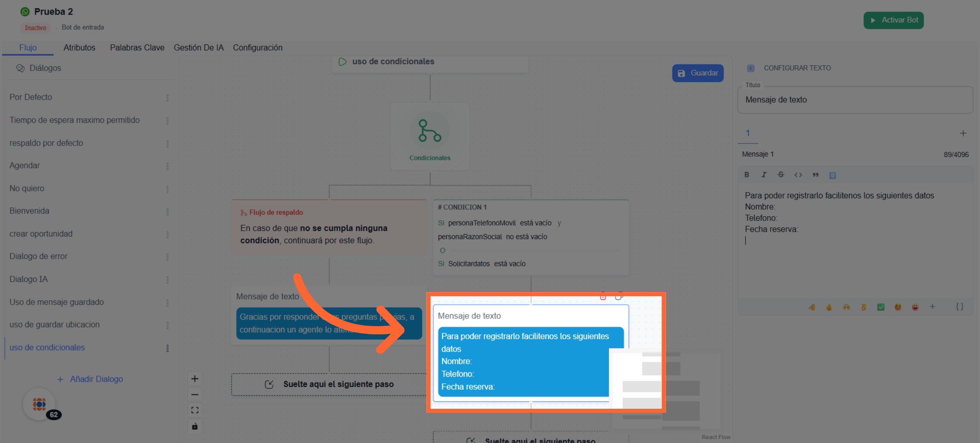Click the Activar Bot button

tap(893, 20)
